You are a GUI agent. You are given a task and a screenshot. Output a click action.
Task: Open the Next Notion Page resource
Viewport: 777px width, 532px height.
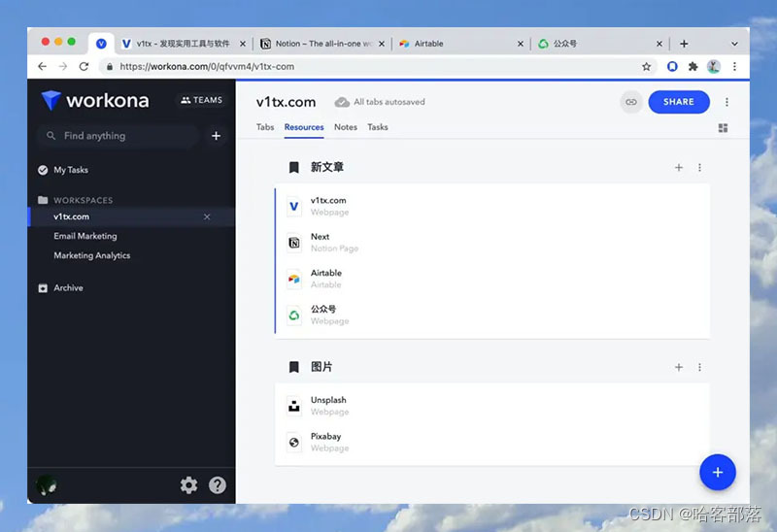(x=492, y=243)
